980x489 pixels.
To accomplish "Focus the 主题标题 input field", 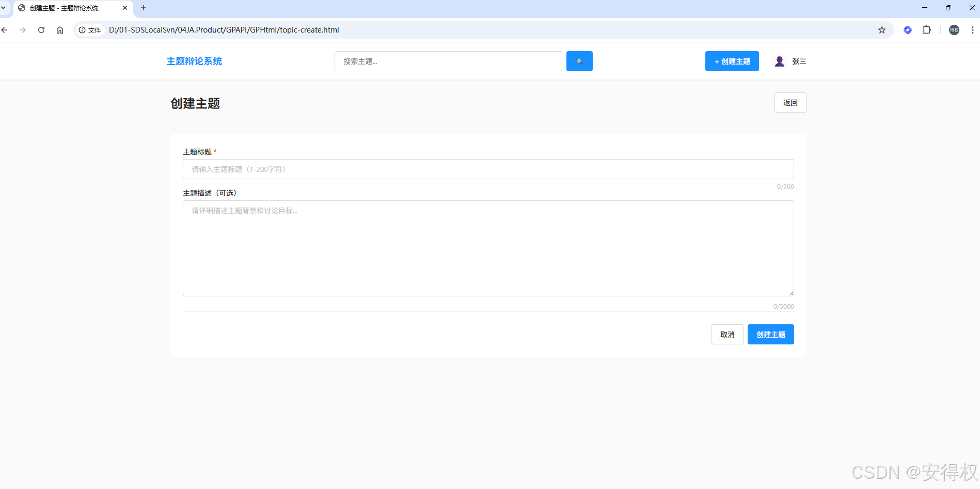I will pyautogui.click(x=488, y=169).
